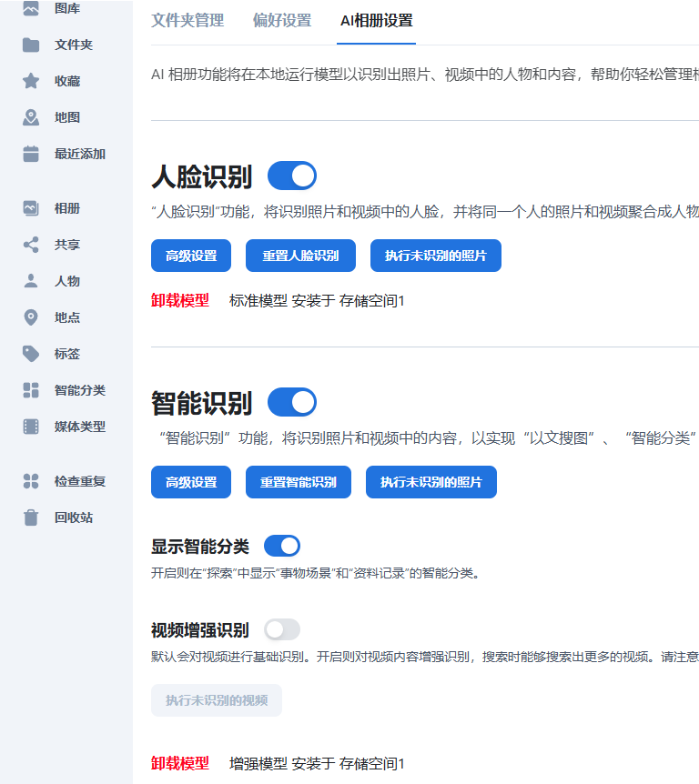The image size is (699, 784).
Task: Open 检查重复 in the sidebar
Action: [80, 481]
